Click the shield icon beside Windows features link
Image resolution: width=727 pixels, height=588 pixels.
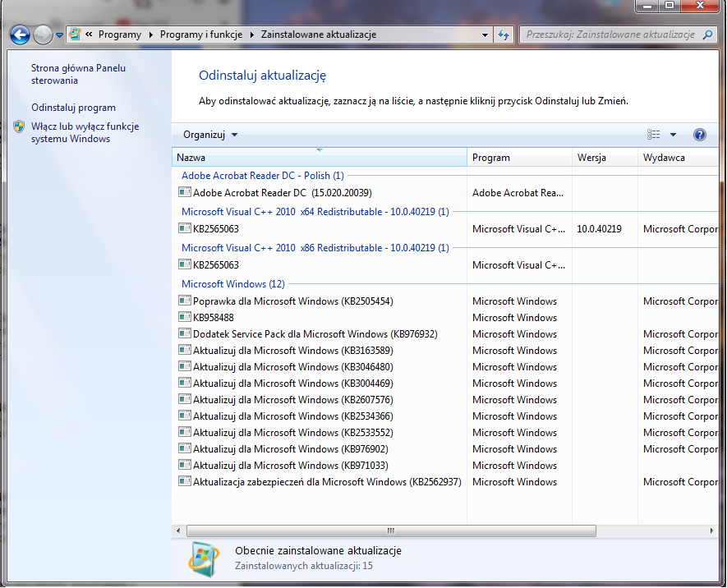[19, 126]
